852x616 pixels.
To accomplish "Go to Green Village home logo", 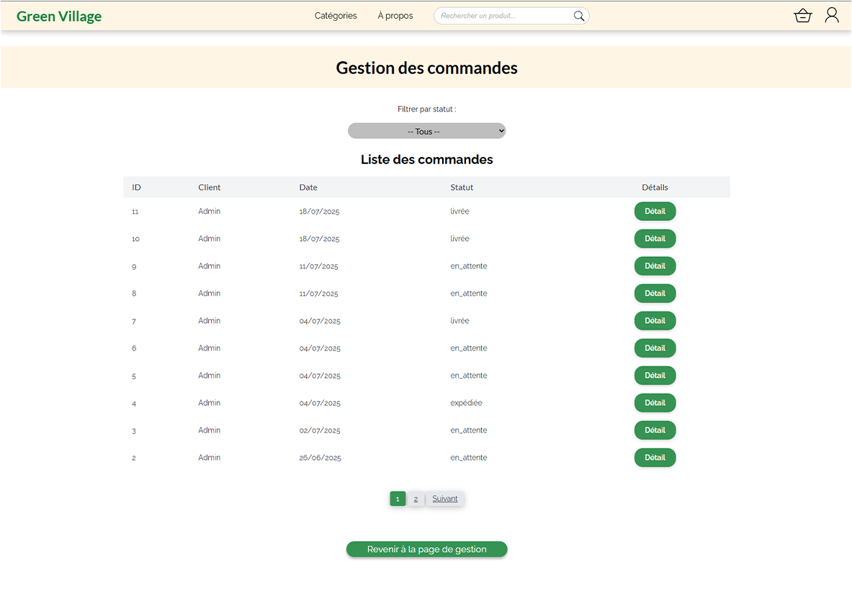I will coord(58,17).
